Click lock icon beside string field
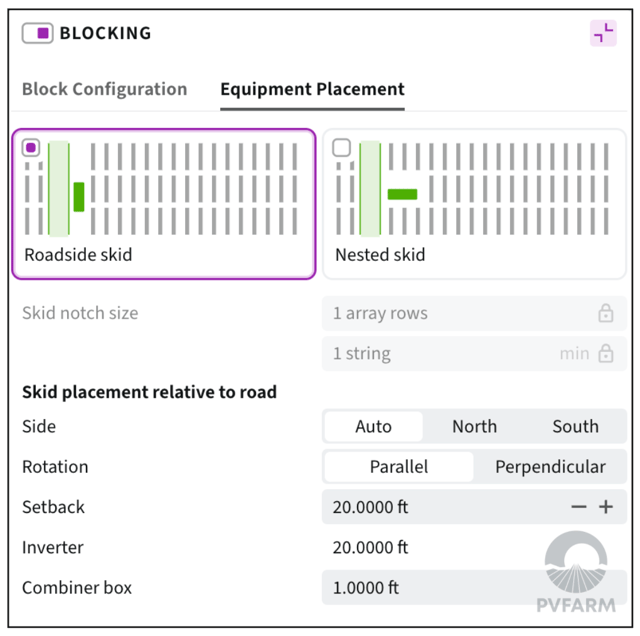The image size is (640, 636). (x=605, y=354)
